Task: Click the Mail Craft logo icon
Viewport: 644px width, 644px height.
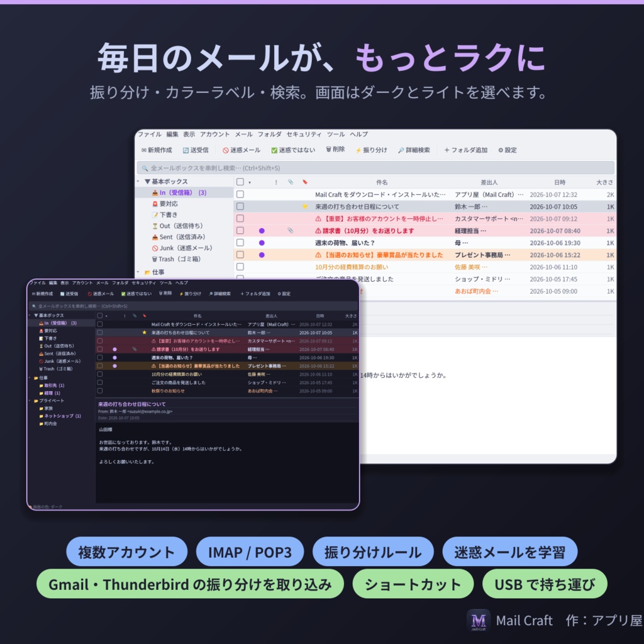Action: (x=478, y=620)
